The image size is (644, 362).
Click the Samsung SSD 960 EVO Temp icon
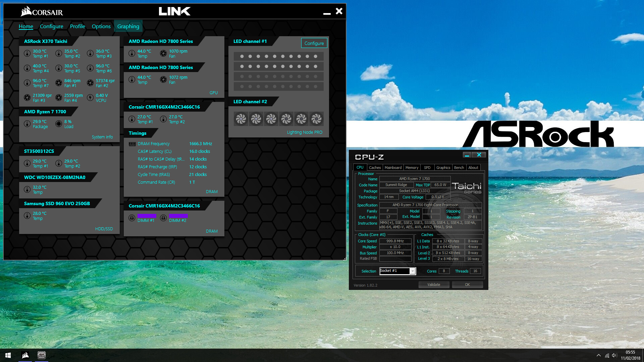(27, 216)
